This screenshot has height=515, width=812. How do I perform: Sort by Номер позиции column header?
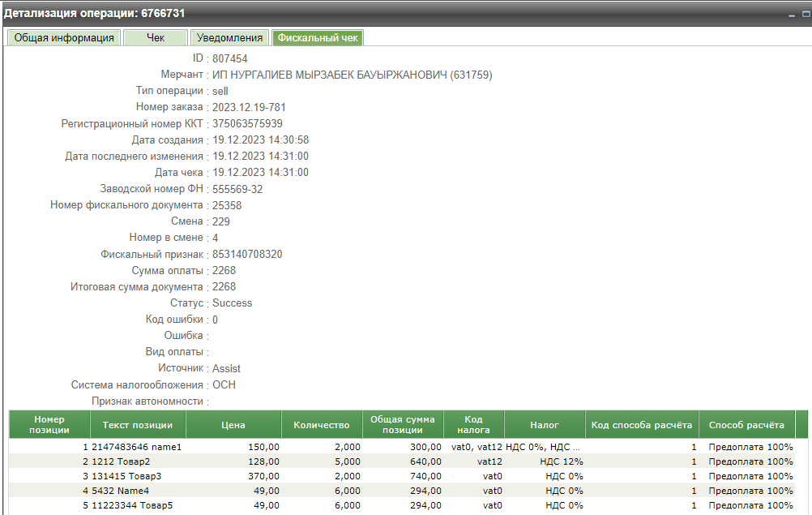tap(49, 425)
